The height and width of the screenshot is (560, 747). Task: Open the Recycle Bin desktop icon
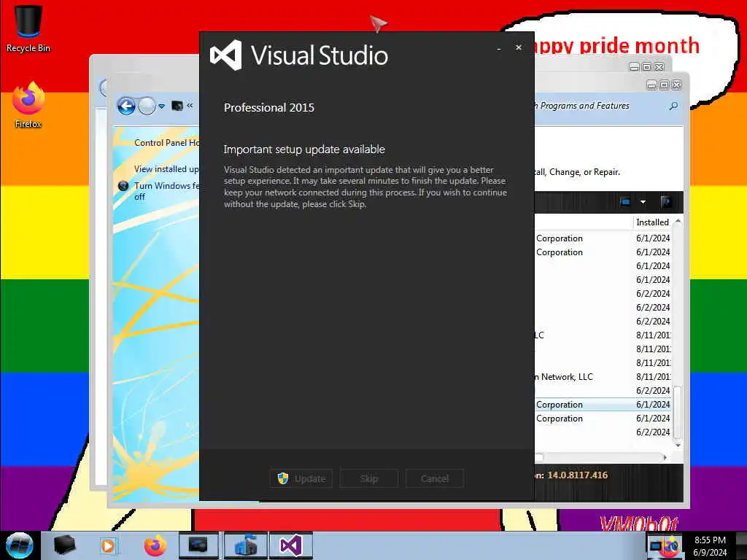(x=28, y=28)
